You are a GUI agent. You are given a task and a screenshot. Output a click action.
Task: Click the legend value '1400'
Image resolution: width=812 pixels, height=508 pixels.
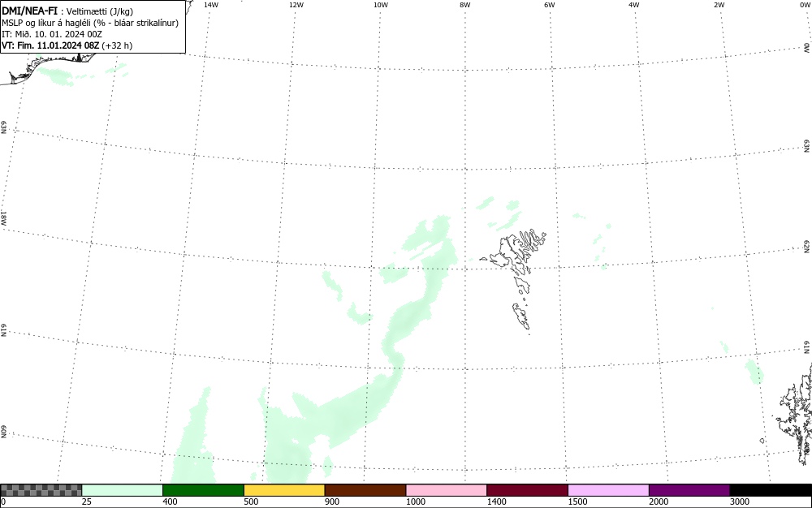point(496,502)
